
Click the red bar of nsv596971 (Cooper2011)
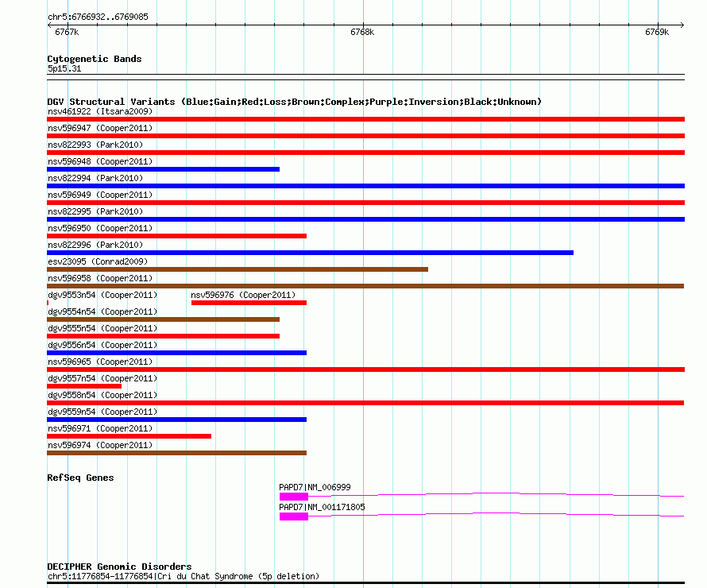point(129,436)
